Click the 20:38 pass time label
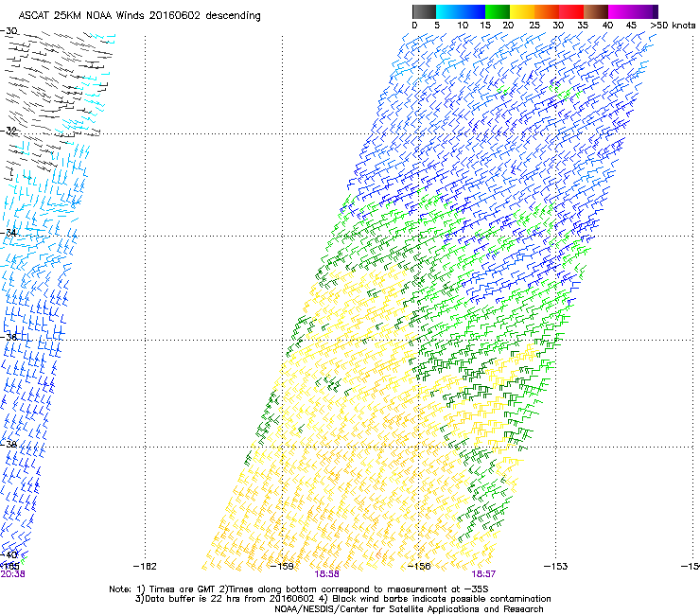 click(x=12, y=574)
